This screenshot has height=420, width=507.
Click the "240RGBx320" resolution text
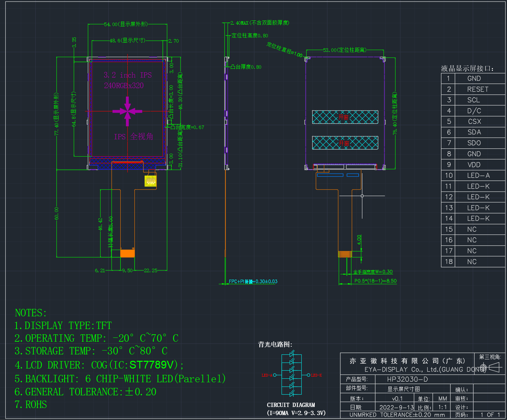pyautogui.click(x=124, y=86)
